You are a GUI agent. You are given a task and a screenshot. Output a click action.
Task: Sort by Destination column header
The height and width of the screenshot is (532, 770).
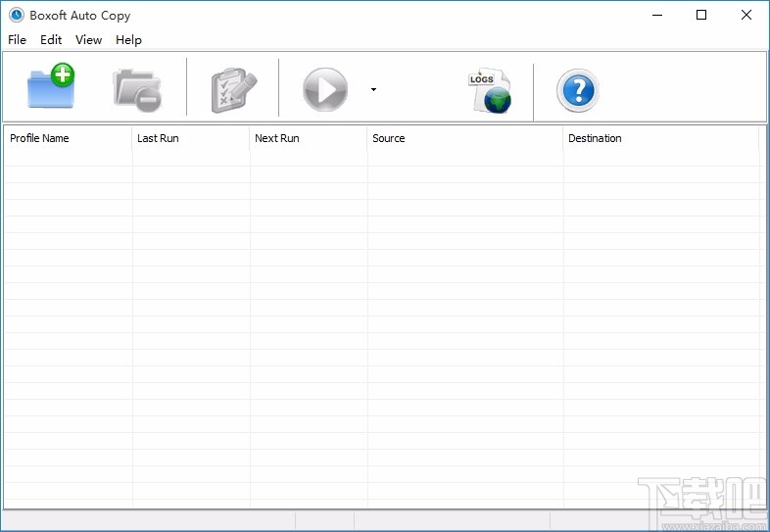pyautogui.click(x=661, y=138)
